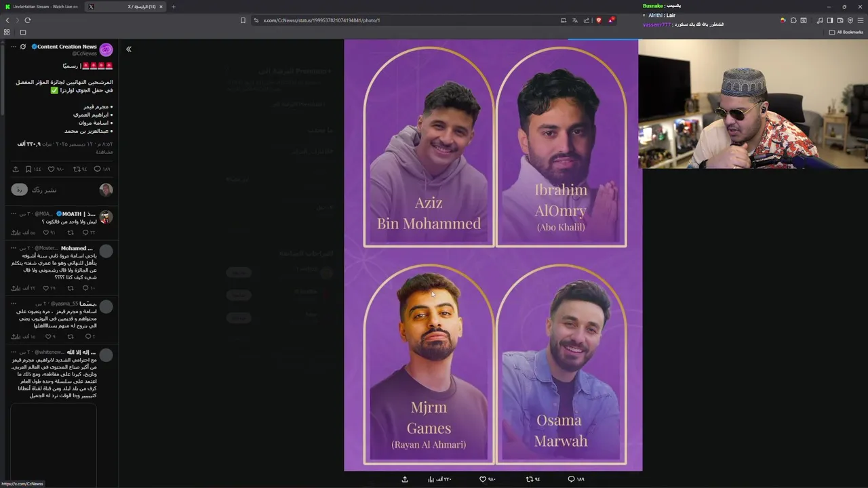
Task: Like MOATH's reply showing ٩١
Action: 50,232
